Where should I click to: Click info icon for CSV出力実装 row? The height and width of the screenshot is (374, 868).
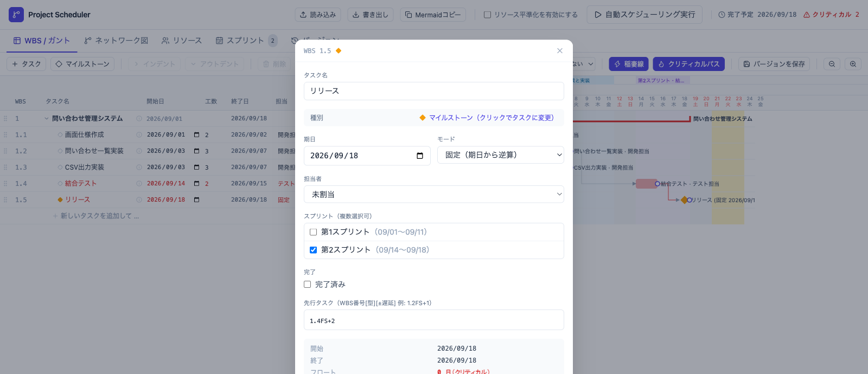(139, 167)
